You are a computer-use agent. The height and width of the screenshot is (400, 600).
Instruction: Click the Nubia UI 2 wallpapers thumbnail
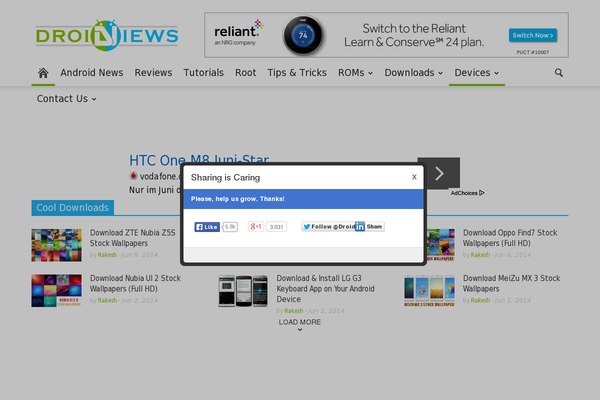point(56,291)
